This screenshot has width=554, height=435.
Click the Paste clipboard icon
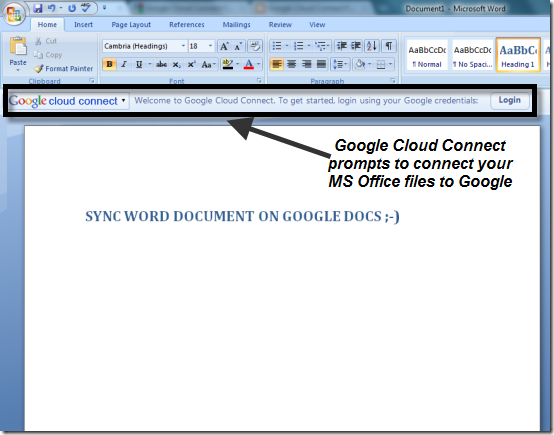click(x=18, y=46)
